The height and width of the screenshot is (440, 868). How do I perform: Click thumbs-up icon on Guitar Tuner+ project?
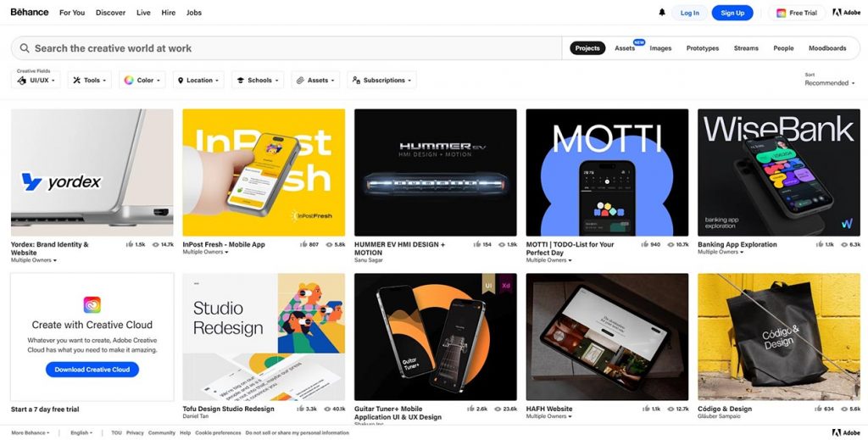point(471,409)
